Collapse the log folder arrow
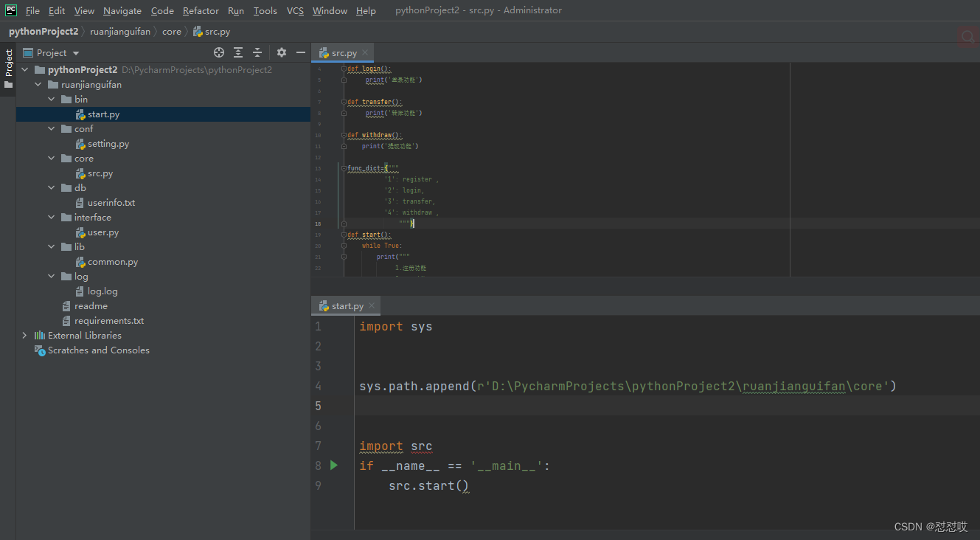This screenshot has width=980, height=540. click(52, 277)
